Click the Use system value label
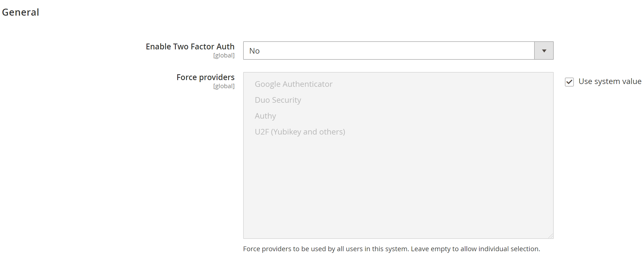 pyautogui.click(x=610, y=81)
